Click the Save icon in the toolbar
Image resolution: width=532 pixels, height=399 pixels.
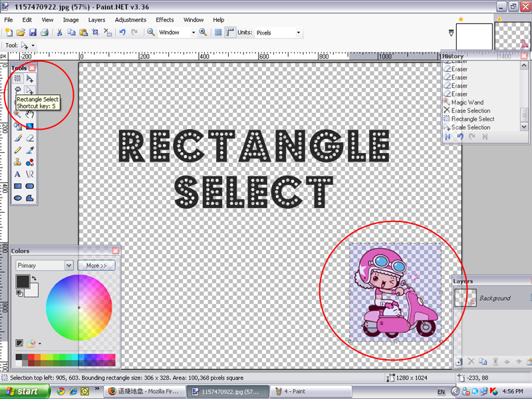coord(33,32)
